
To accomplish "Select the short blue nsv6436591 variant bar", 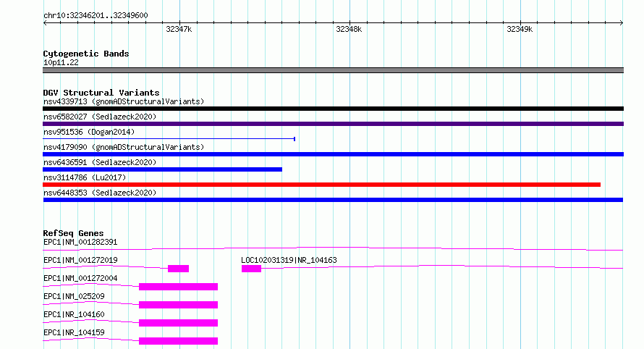I will [x=162, y=169].
